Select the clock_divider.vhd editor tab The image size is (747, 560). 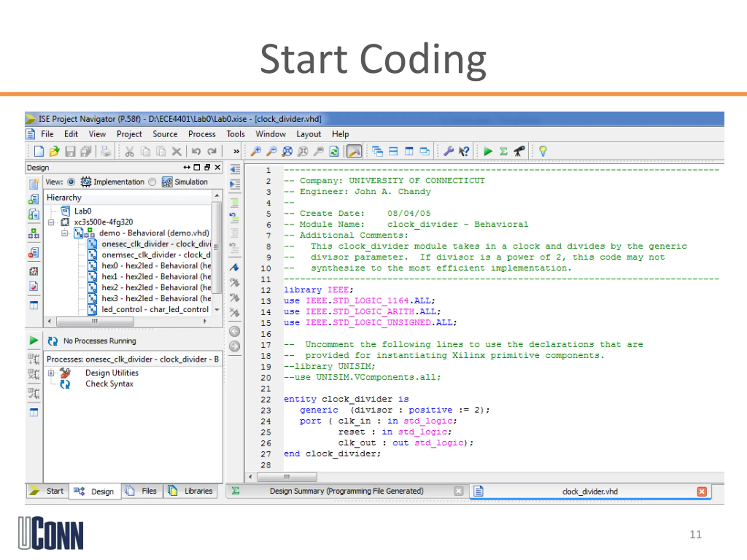[x=590, y=491]
